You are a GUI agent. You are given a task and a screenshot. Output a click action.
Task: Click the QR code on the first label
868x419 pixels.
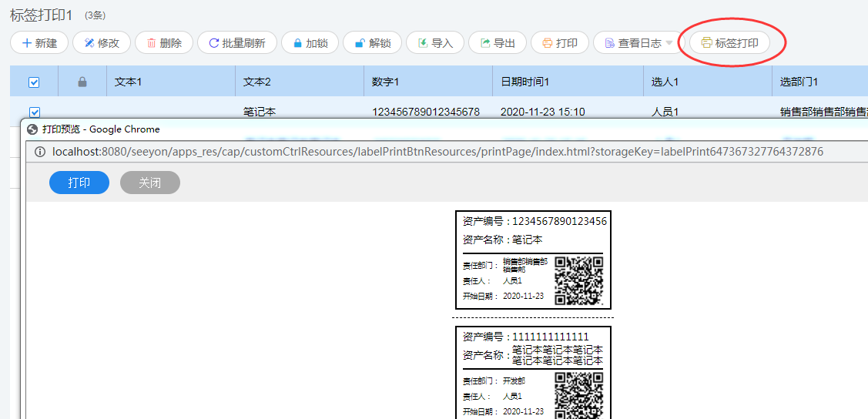click(x=578, y=280)
